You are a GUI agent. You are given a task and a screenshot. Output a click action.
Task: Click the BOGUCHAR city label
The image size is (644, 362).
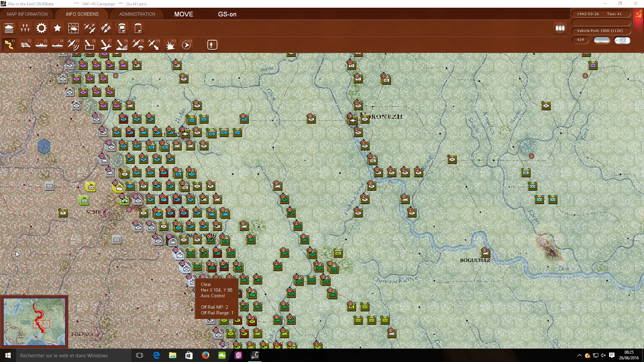point(475,260)
